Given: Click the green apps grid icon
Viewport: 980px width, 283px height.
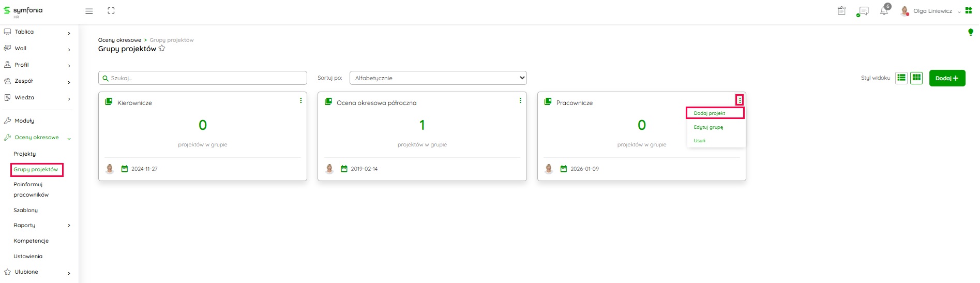Looking at the screenshot, I should [969, 10].
